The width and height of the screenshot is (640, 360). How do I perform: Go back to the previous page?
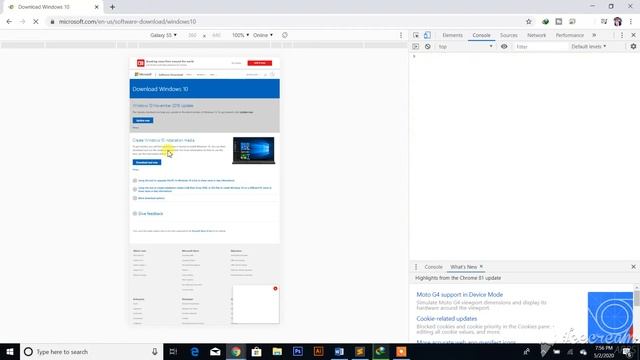(x=9, y=22)
